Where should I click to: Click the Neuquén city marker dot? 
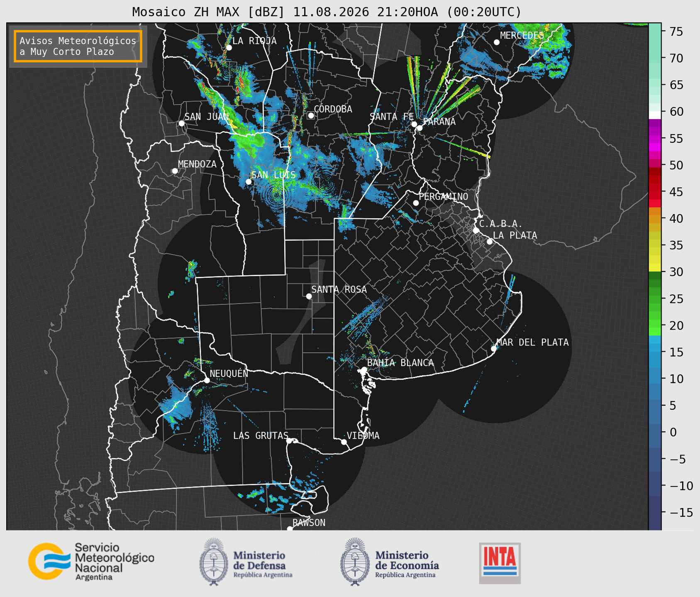point(207,380)
